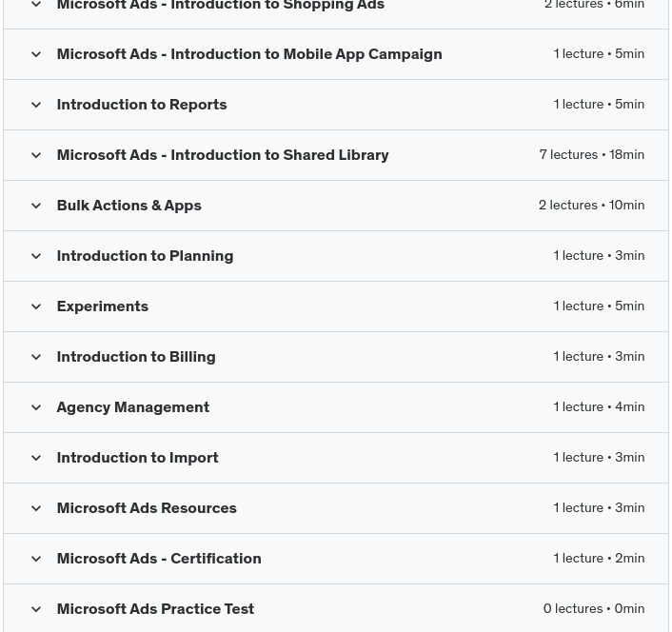Viewport: 672px width, 632px height.
Task: Click chevron icon beside Agency Management
Action: (x=36, y=407)
